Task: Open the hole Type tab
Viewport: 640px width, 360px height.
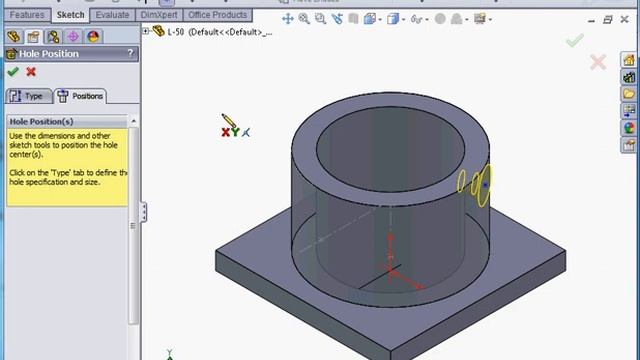Action: [x=29, y=96]
